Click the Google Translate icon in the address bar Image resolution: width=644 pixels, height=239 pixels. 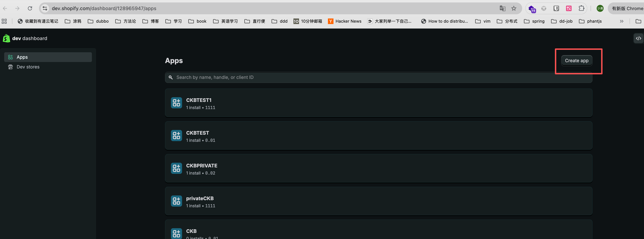tap(502, 9)
